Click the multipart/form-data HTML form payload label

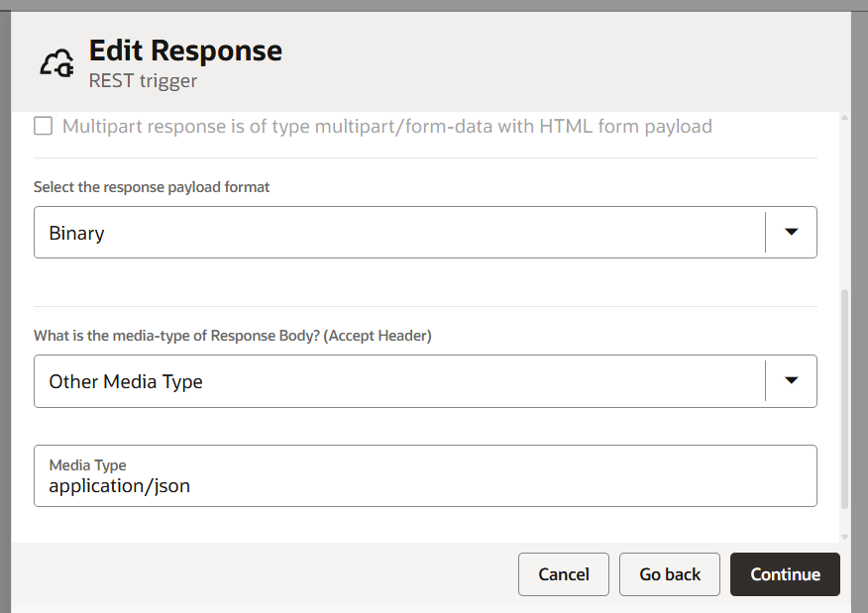coord(386,127)
